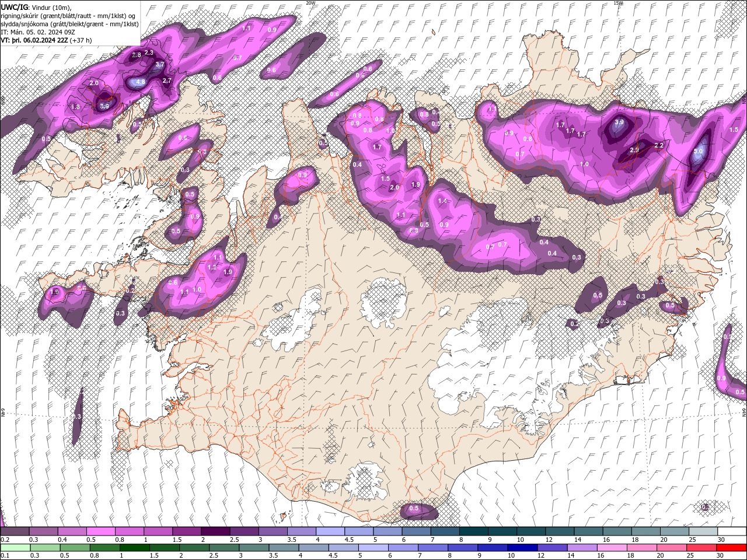Click the pale grey swatch labeled 25 in upper legend
Screen dimensions: 747x560
(703, 531)
